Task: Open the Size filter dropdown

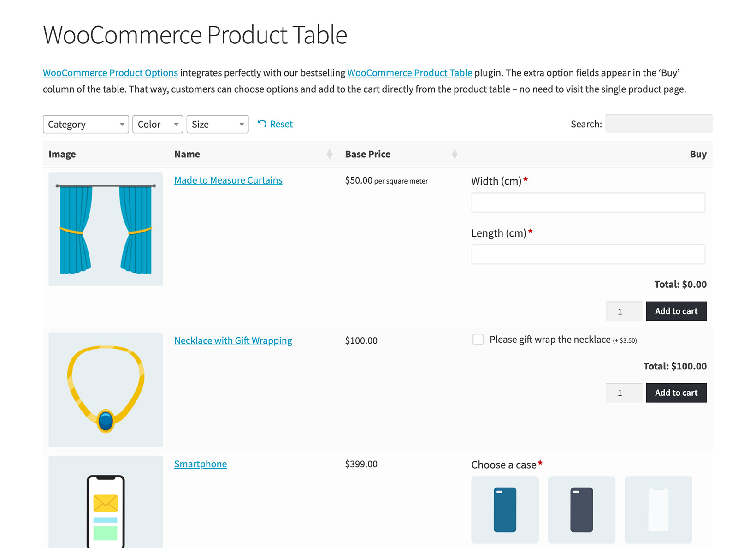Action: pos(217,124)
